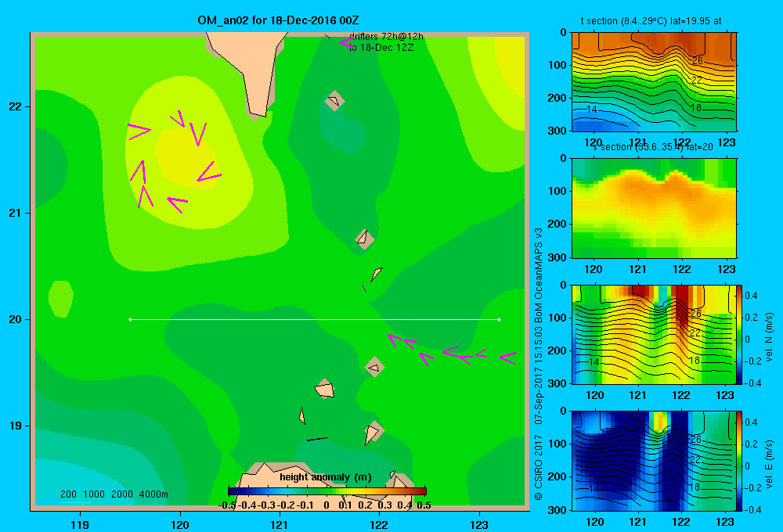Click contour label '26' in the temperature section
Viewport: 783px width, 532px height.
click(x=697, y=61)
